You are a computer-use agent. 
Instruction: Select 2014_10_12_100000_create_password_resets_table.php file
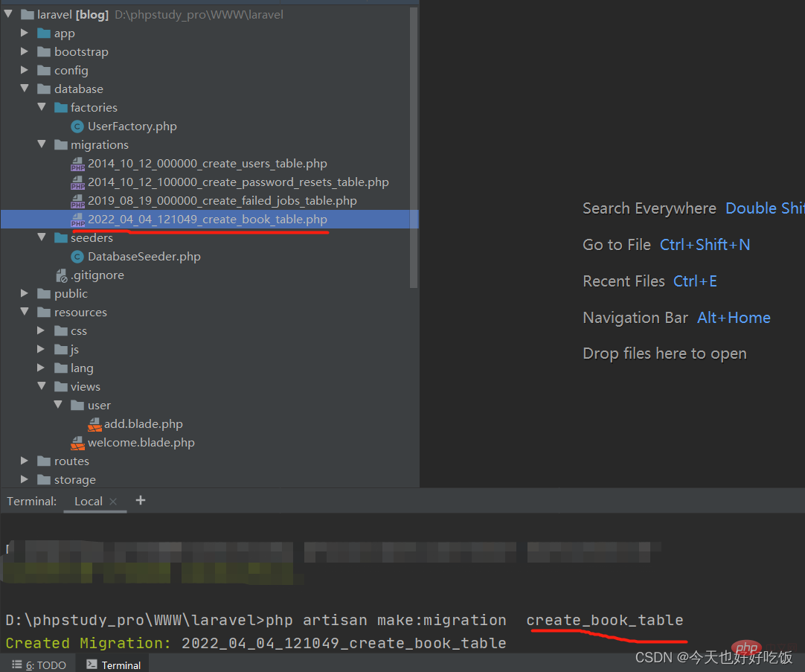coord(238,182)
